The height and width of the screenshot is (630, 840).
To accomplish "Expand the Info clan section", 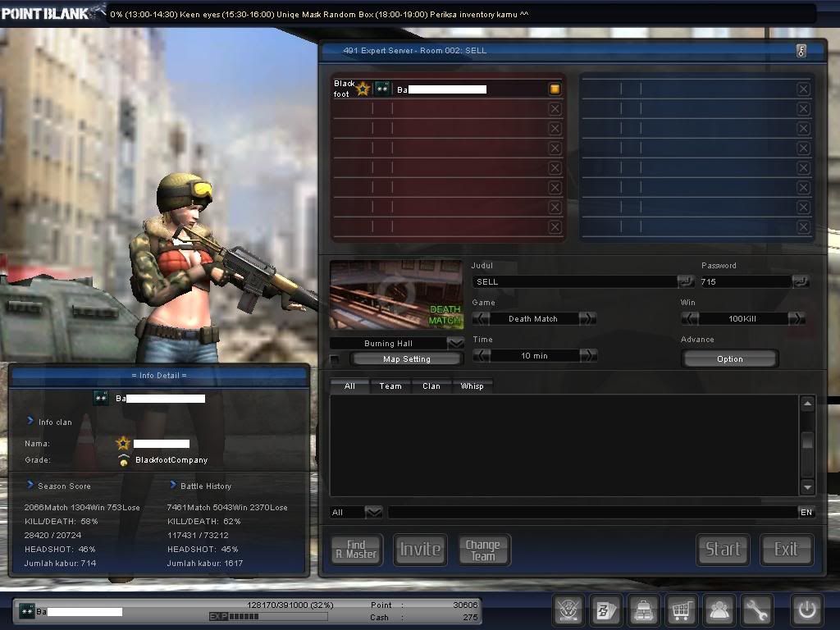I will [30, 421].
